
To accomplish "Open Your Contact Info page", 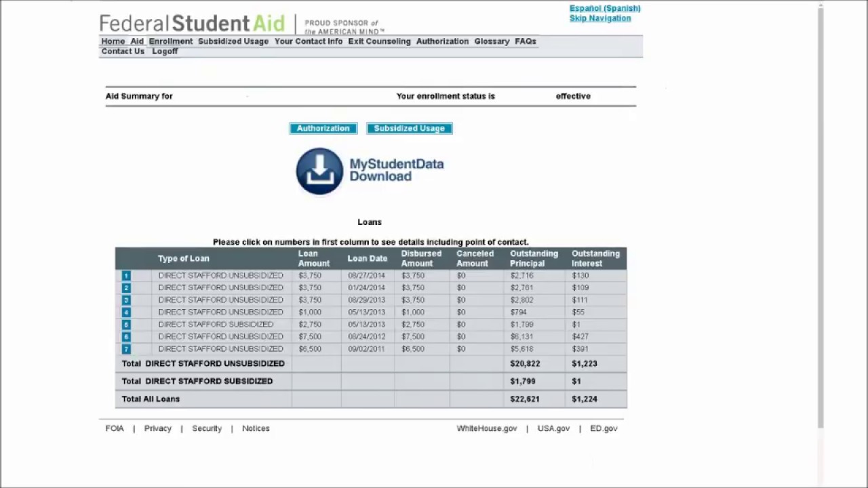I will click(x=309, y=41).
